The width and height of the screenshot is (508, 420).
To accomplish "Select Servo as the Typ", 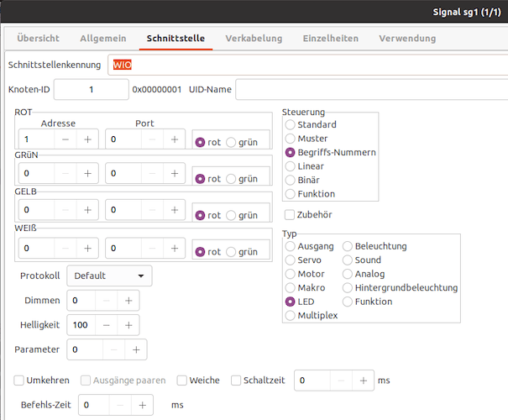I will 291,260.
